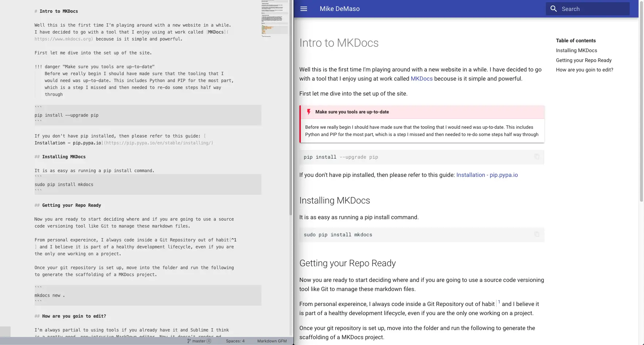Copy the pip install --upgrade pip code block

click(x=537, y=156)
